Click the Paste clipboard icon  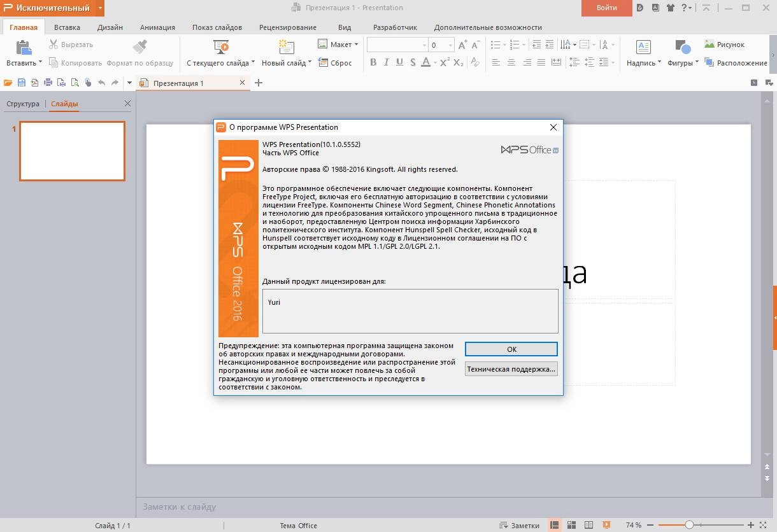click(24, 47)
